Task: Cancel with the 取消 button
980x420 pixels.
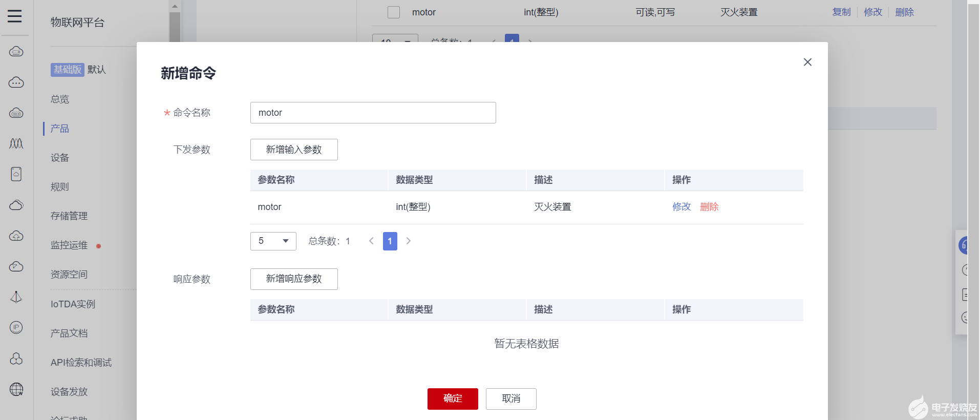Action: pyautogui.click(x=511, y=399)
